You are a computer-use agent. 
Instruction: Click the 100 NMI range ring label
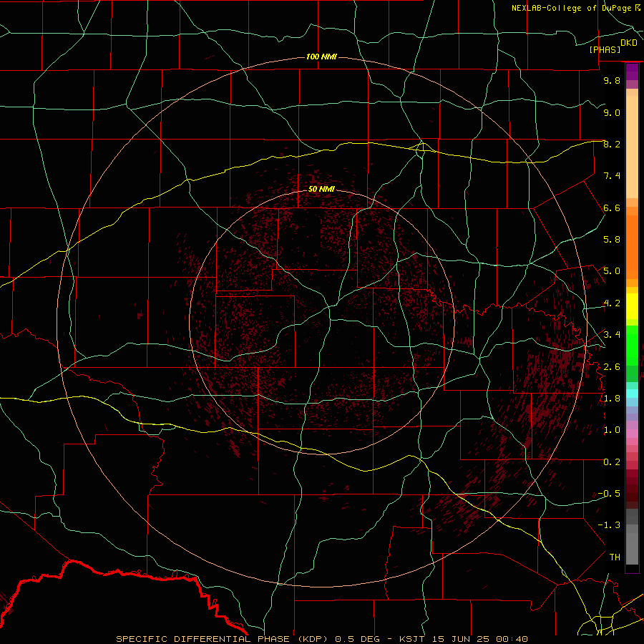321,57
